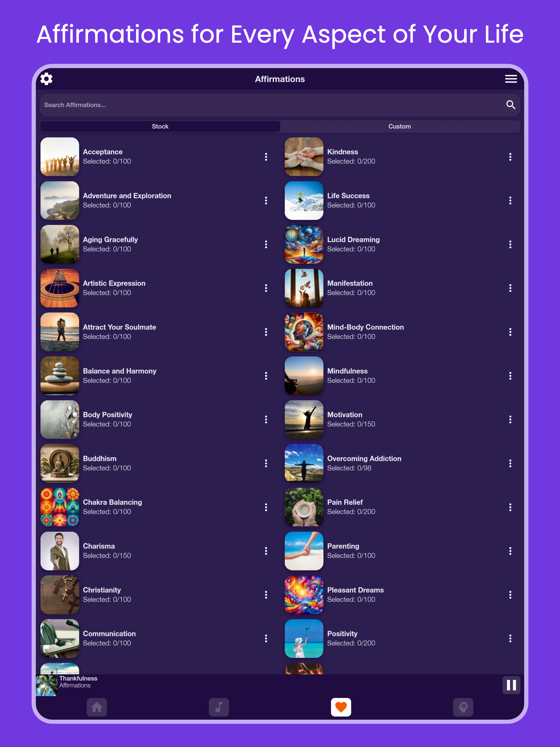Open more options for Chakra Balancing
The image size is (560, 747).
[266, 507]
